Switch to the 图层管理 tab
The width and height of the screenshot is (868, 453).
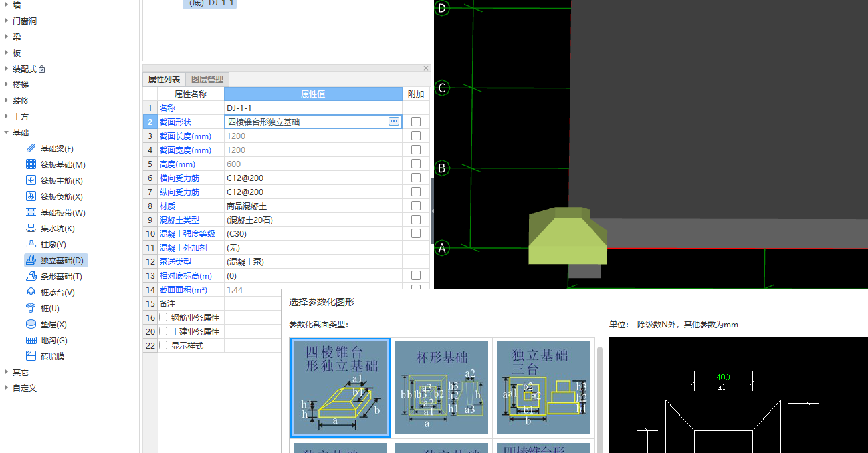pos(207,80)
